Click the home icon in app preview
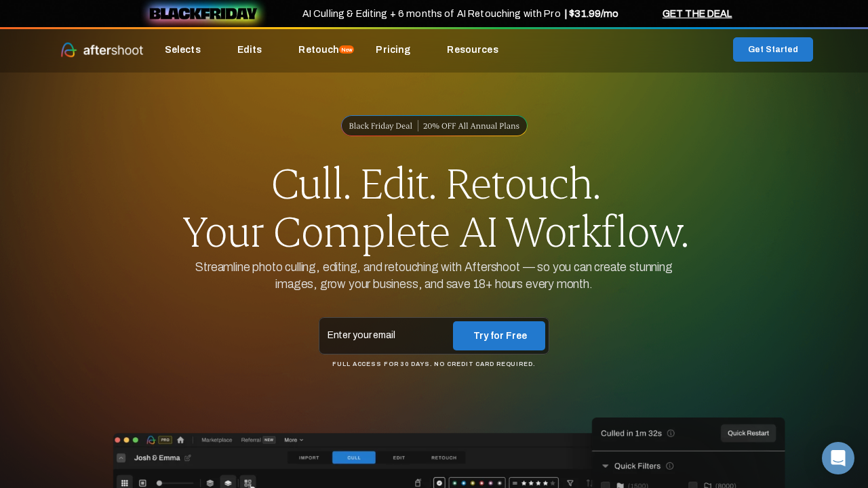 pyautogui.click(x=180, y=440)
